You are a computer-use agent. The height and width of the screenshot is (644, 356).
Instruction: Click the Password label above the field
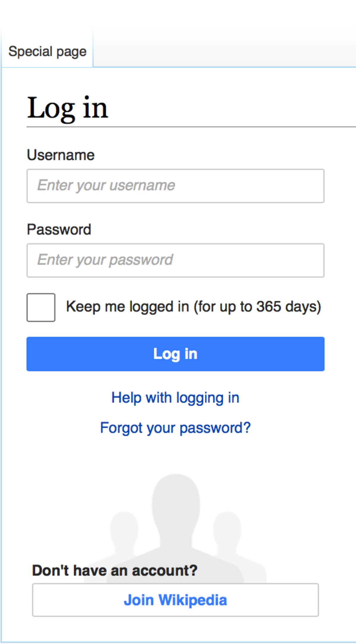coord(59,229)
